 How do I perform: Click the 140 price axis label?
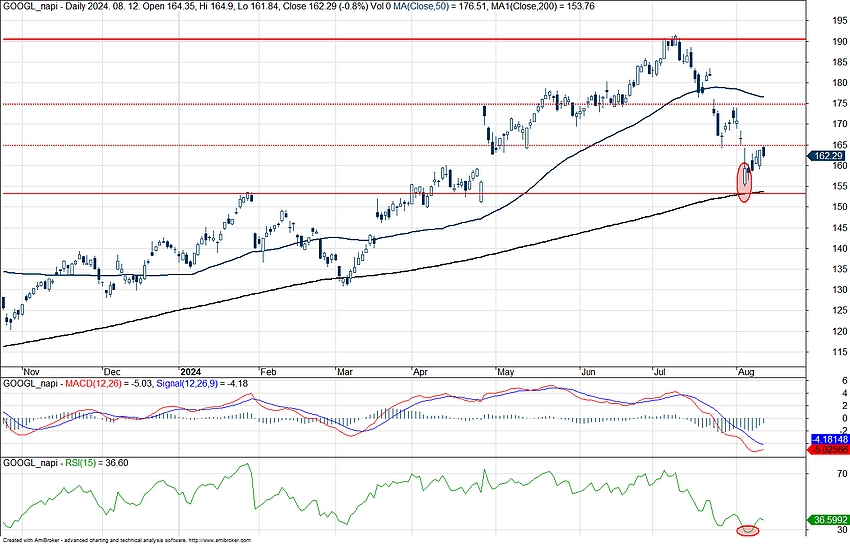pyautogui.click(x=839, y=249)
